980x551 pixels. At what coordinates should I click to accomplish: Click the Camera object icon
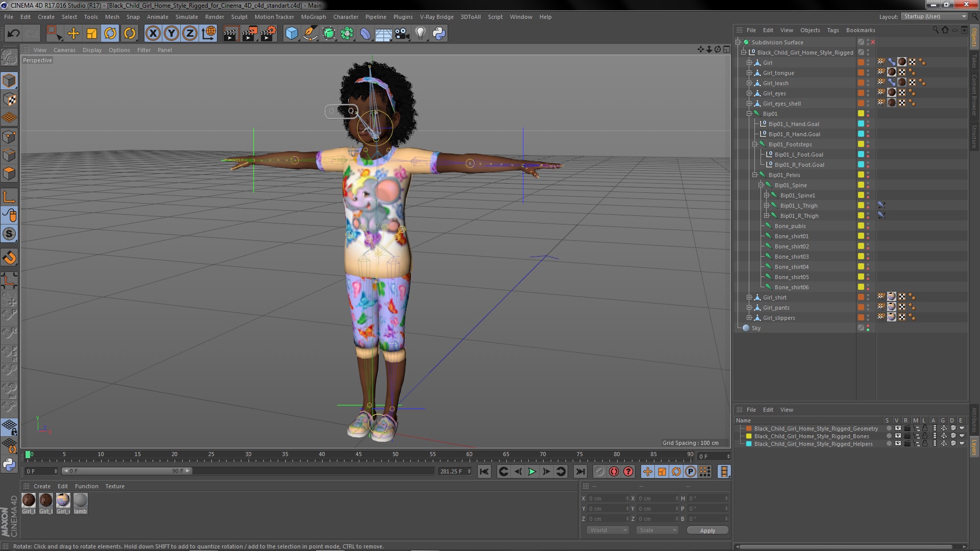[402, 34]
